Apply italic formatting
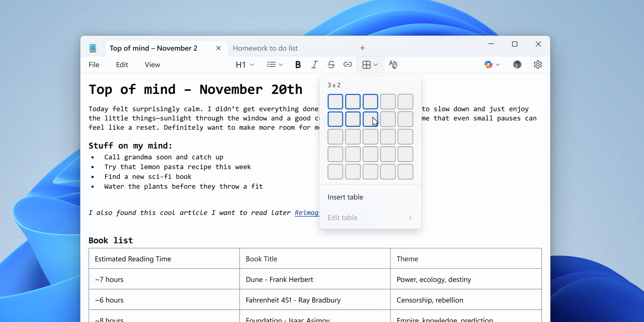The height and width of the screenshot is (322, 644). (x=314, y=65)
